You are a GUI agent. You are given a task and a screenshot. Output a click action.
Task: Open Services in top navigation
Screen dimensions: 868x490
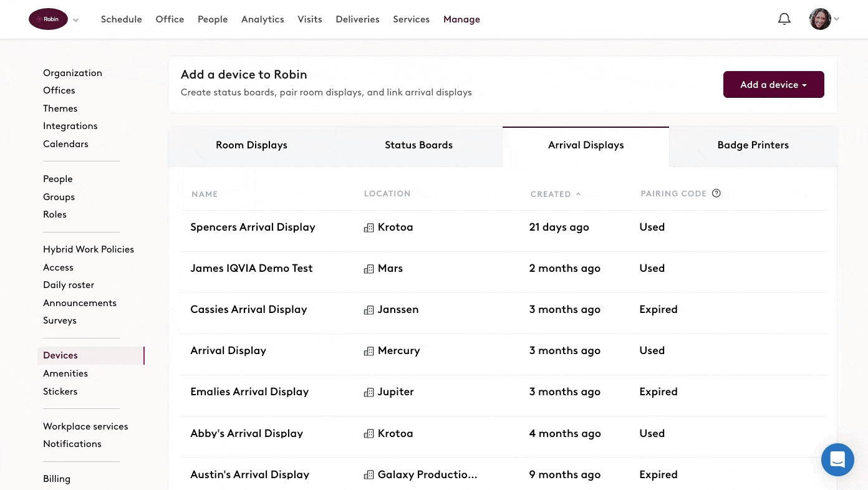click(x=411, y=19)
